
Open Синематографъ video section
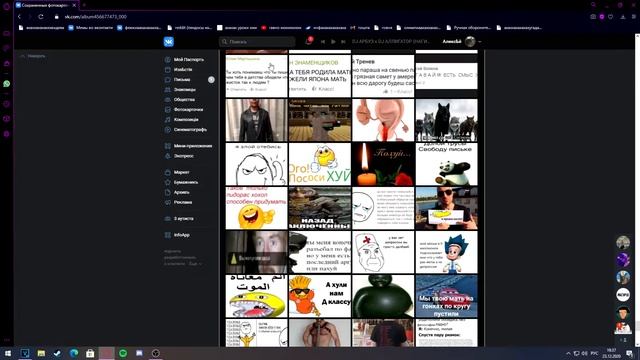(190, 130)
